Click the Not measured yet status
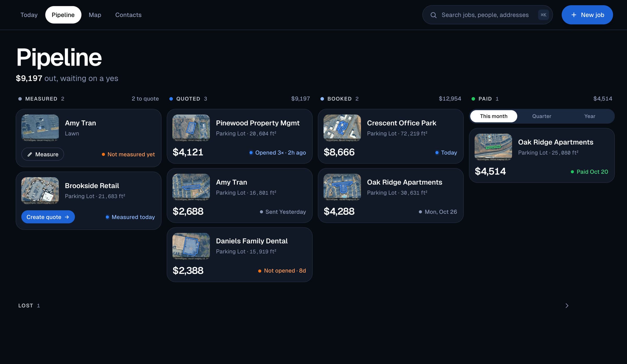 [128, 154]
